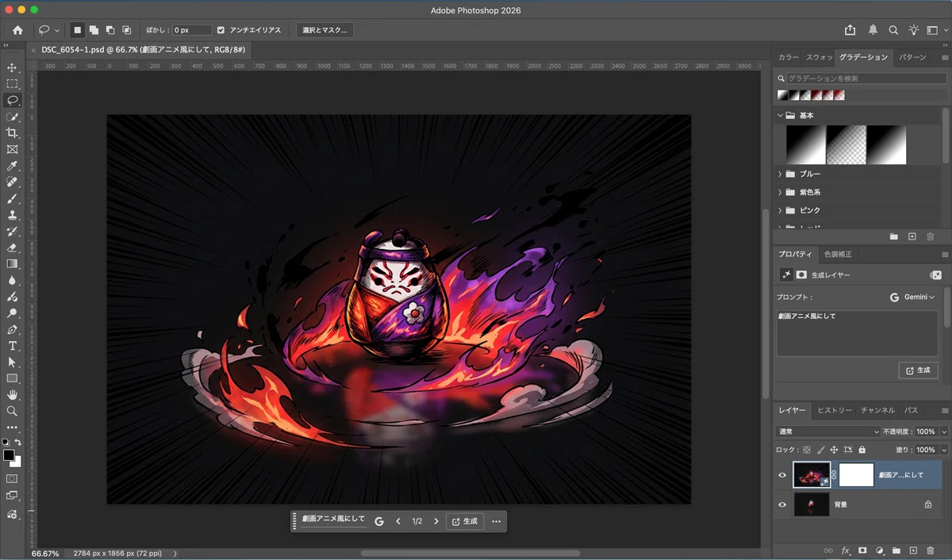The width and height of the screenshot is (952, 560).
Task: Delete layer using Layers panel trash icon
Action: (x=931, y=550)
